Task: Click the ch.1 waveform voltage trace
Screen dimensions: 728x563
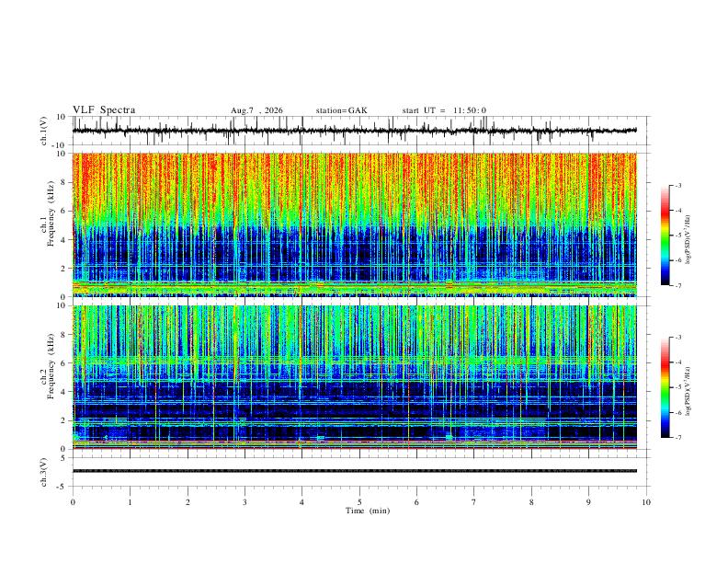Action: click(355, 131)
